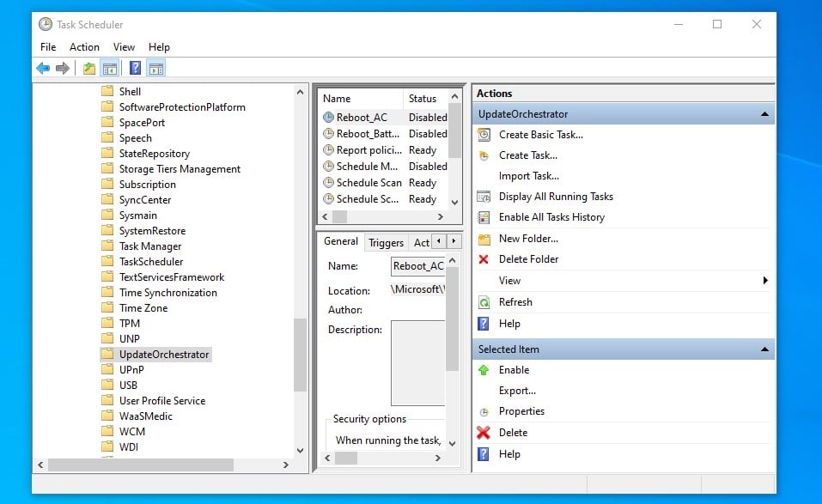Click the folder tree scroll-down arrow

pyautogui.click(x=300, y=450)
